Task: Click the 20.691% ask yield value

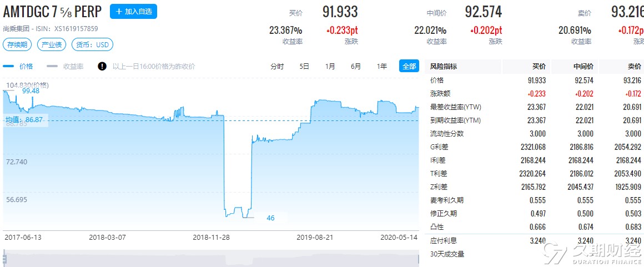Action: [x=575, y=31]
